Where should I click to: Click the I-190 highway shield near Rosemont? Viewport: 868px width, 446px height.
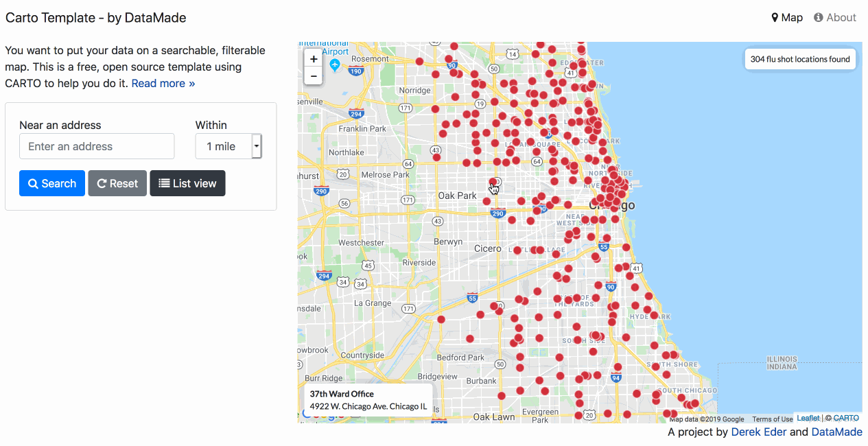pos(355,71)
